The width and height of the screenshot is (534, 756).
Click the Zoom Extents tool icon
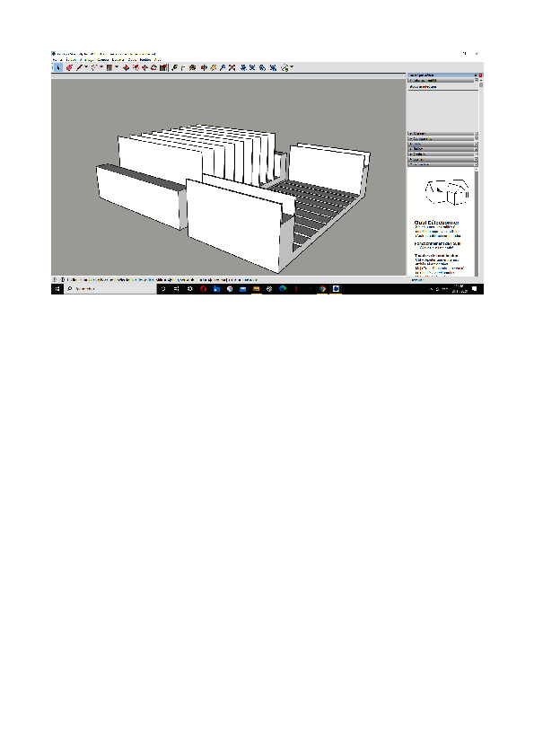[232, 67]
